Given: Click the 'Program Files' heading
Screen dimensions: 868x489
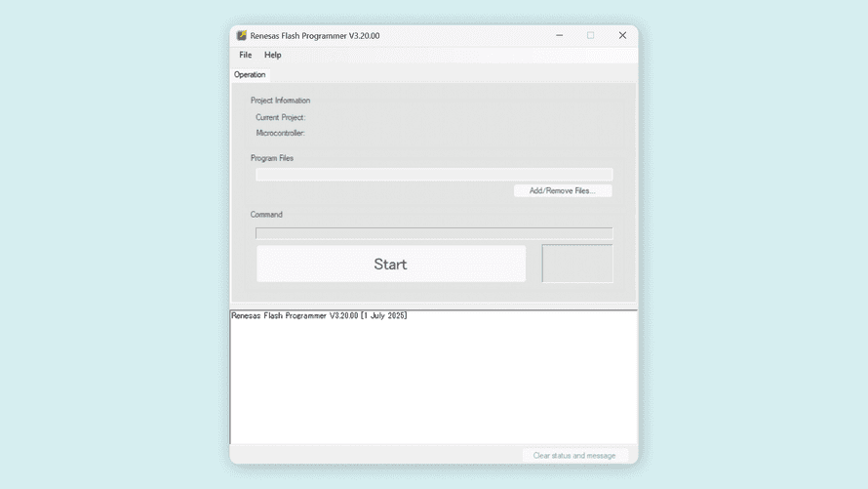Looking at the screenshot, I should click(272, 158).
